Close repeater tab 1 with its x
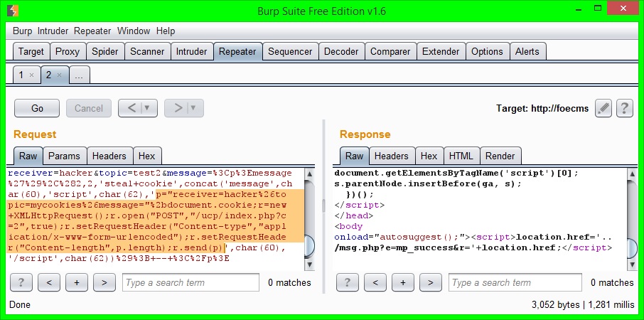The image size is (644, 320). [31, 75]
